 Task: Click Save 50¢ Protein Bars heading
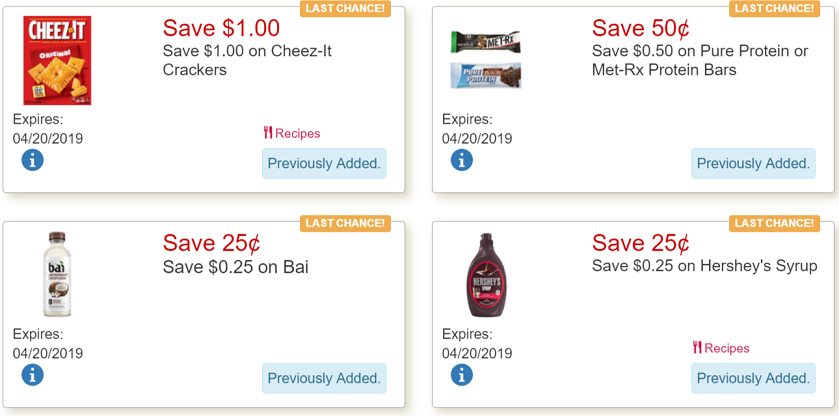pos(640,28)
